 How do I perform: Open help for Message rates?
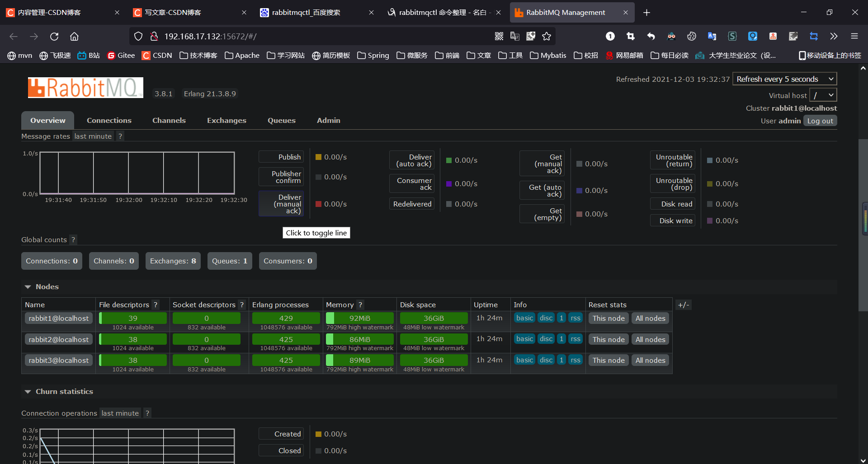[x=120, y=136]
